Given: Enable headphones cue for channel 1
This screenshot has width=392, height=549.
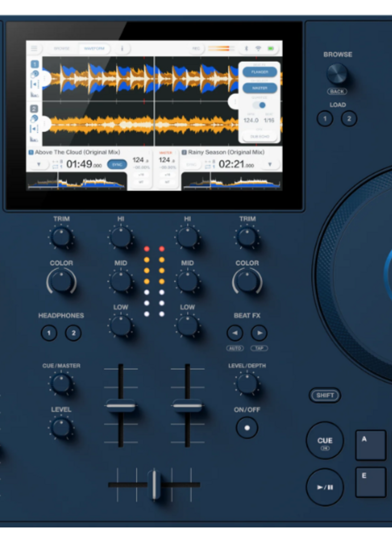Looking at the screenshot, I should pyautogui.click(x=49, y=333).
